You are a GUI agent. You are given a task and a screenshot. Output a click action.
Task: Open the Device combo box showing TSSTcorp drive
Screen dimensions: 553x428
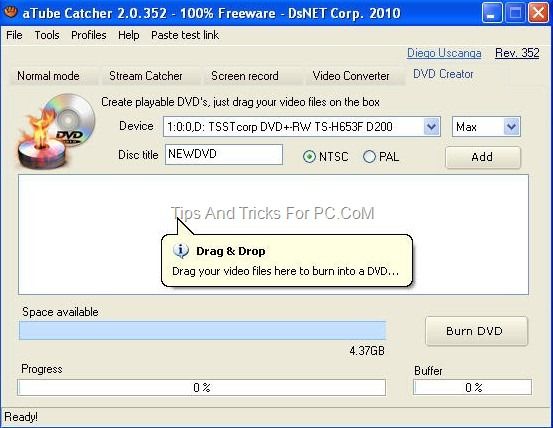coord(302,127)
